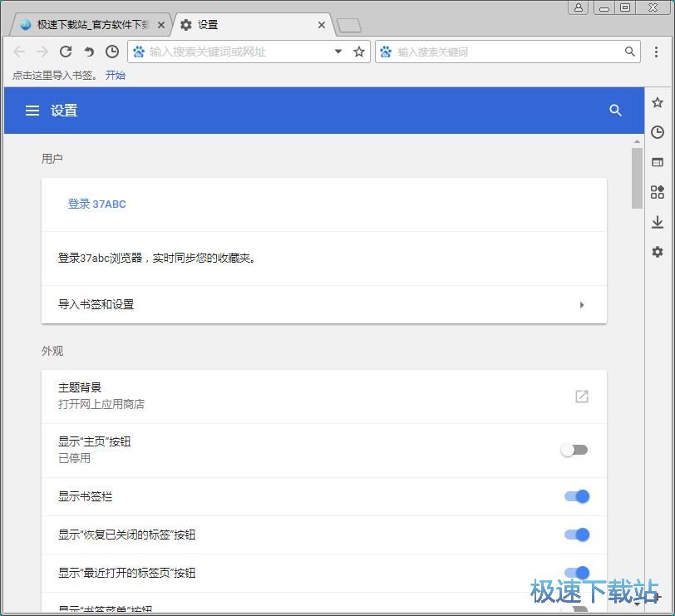The image size is (675, 616).
Task: Open the downloads icon in the sidebar
Action: click(658, 222)
